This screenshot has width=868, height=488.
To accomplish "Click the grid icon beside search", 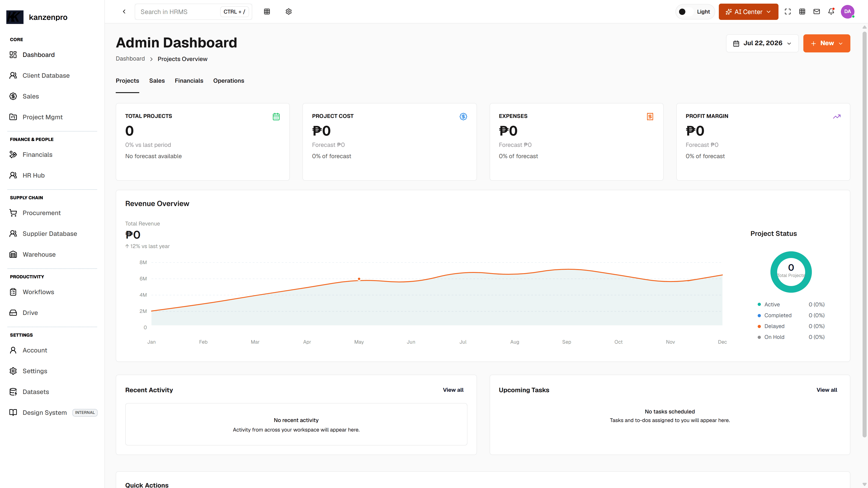I will point(267,12).
